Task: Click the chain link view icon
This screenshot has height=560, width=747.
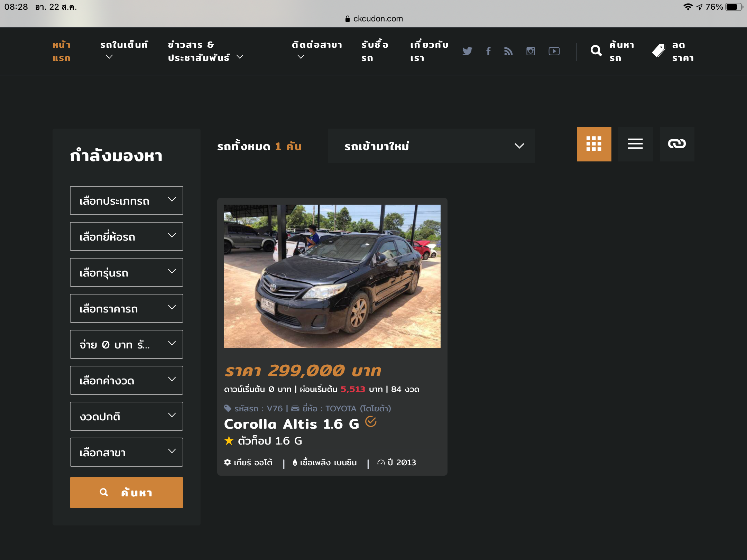Action: click(677, 144)
